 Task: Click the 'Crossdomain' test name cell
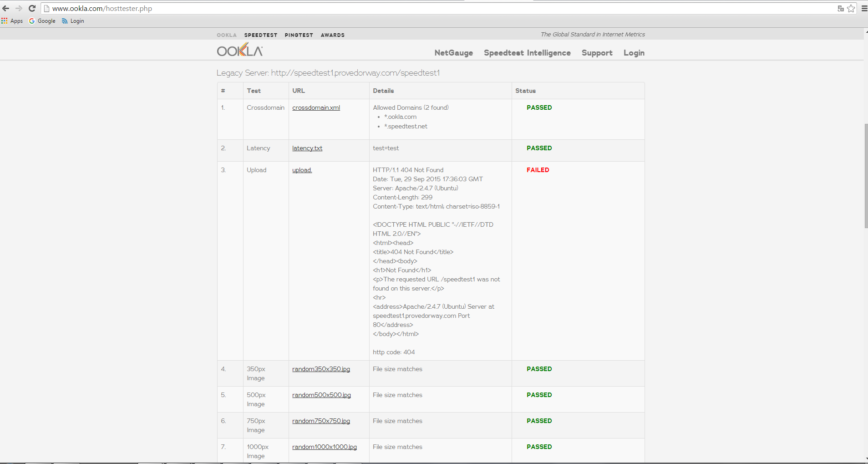(x=266, y=108)
